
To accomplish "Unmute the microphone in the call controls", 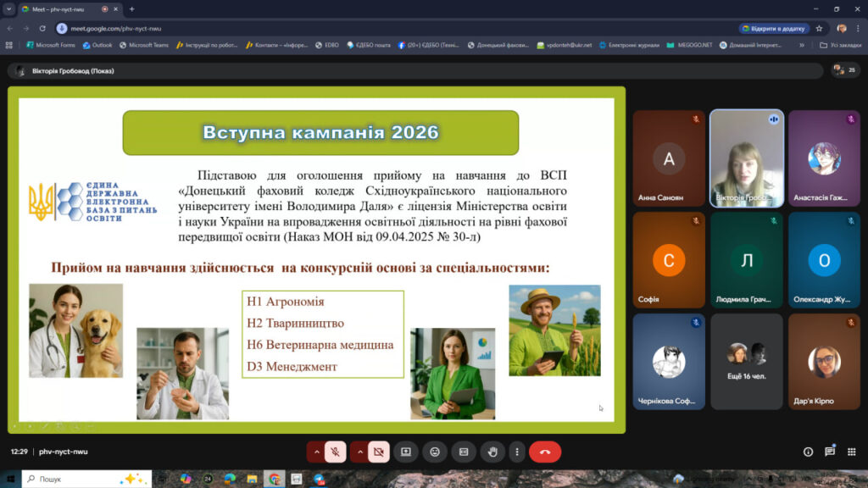I will pos(336,452).
